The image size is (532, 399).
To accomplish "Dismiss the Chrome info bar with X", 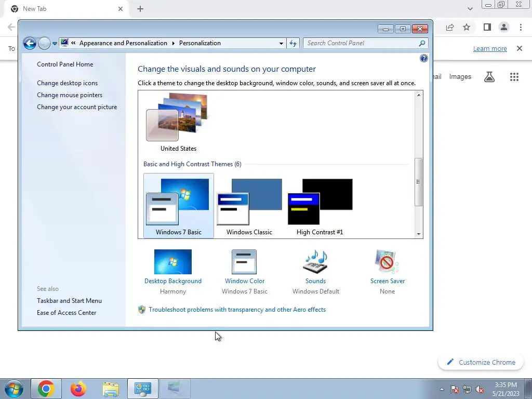I will pos(520,48).
